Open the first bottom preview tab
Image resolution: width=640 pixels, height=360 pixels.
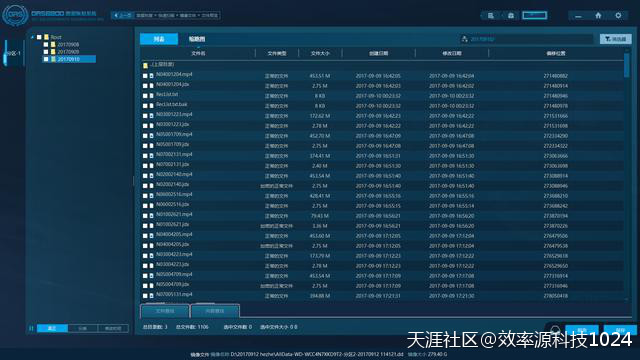tap(165, 311)
